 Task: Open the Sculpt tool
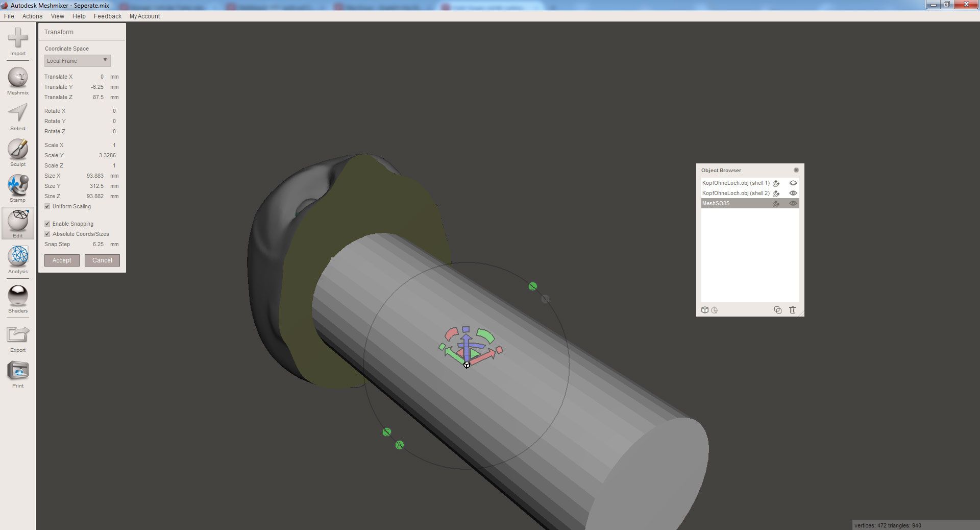click(x=18, y=153)
